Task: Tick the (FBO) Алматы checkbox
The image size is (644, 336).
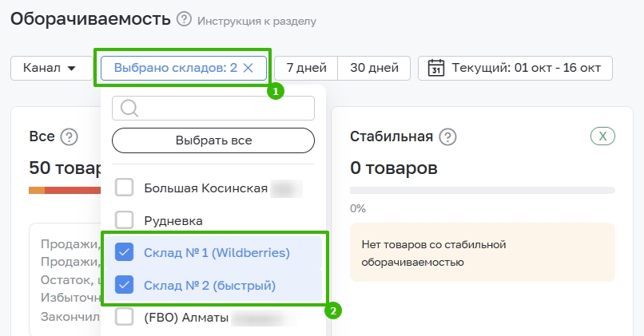Action: click(x=125, y=318)
